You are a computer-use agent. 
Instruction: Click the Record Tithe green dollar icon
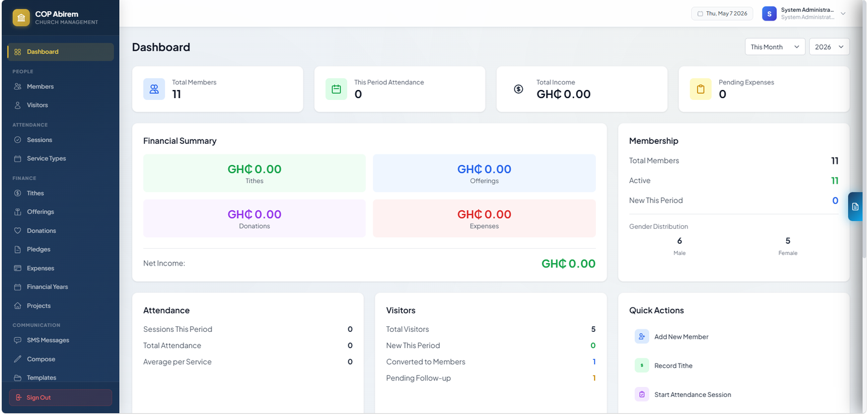[642, 365]
